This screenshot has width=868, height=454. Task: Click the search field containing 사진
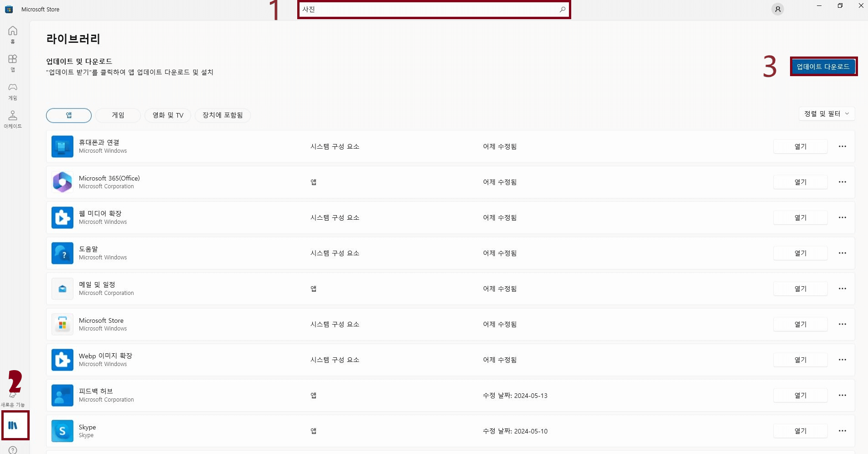click(x=434, y=9)
